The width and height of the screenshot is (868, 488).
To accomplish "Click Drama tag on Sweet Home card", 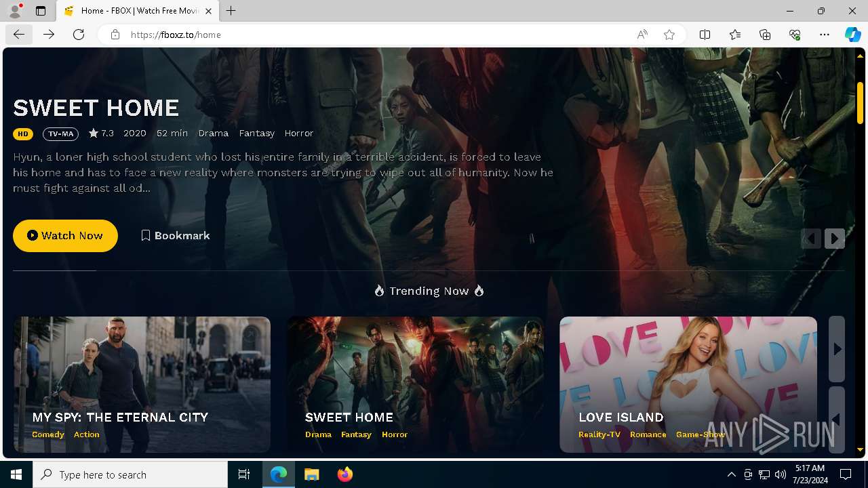I will click(319, 434).
